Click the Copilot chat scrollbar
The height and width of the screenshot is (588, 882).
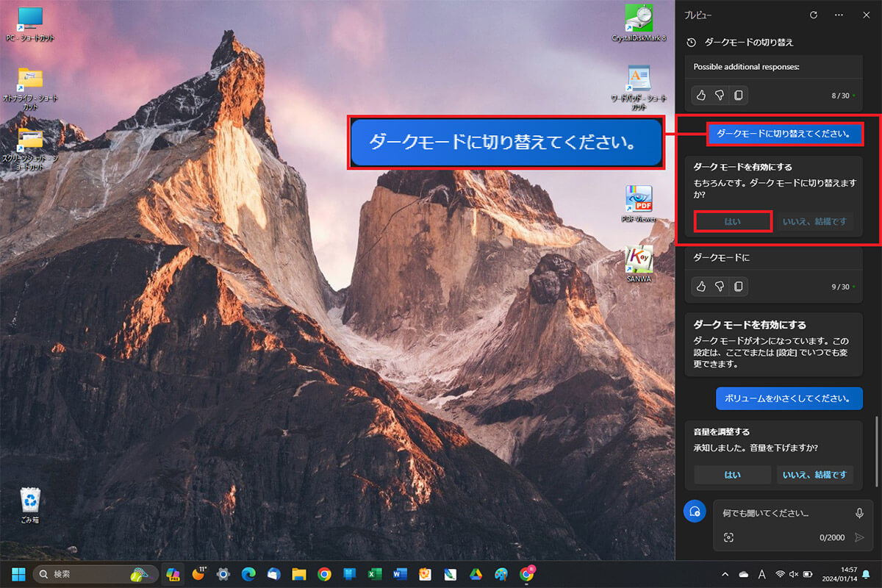click(875, 451)
